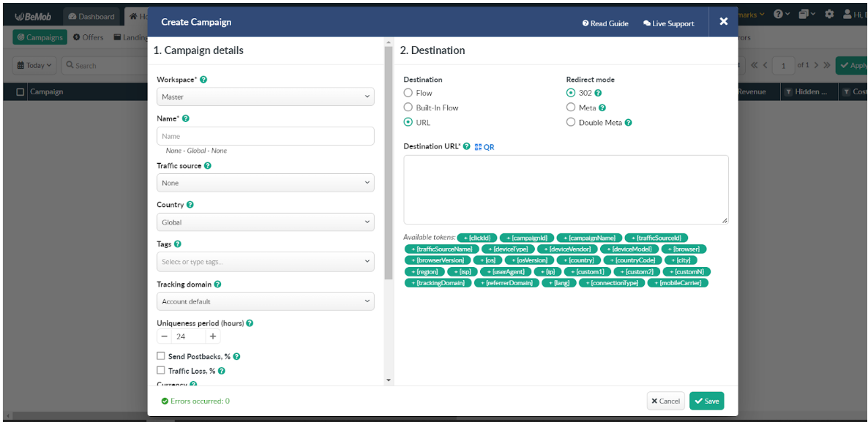
Task: Open the Read Guide link
Action: click(x=605, y=23)
